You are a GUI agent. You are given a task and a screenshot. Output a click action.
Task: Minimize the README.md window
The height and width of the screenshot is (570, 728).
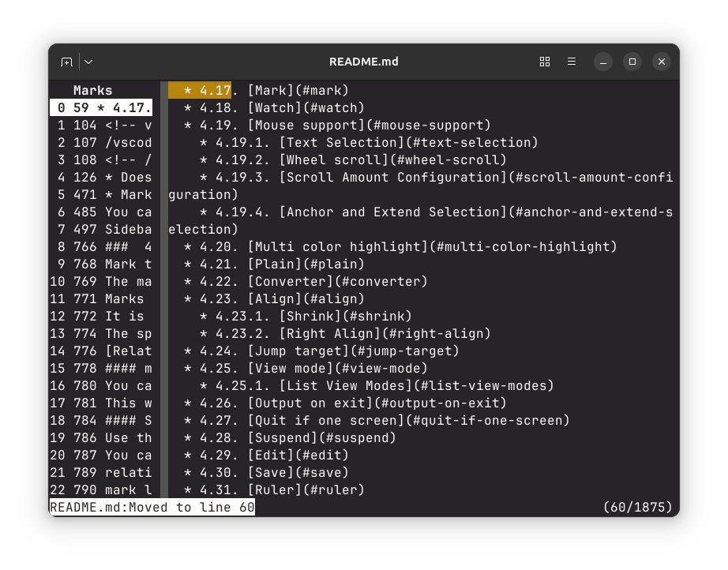602,62
